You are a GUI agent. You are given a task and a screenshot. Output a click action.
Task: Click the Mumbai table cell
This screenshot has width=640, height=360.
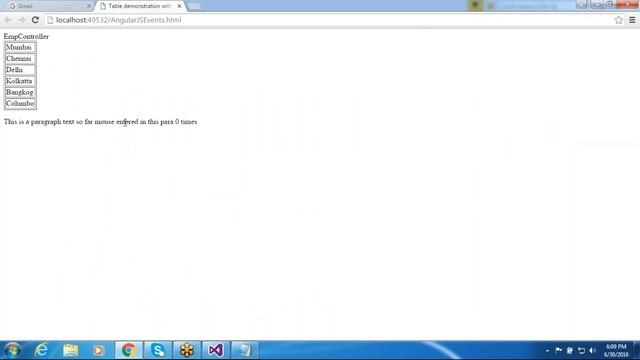tap(20, 47)
